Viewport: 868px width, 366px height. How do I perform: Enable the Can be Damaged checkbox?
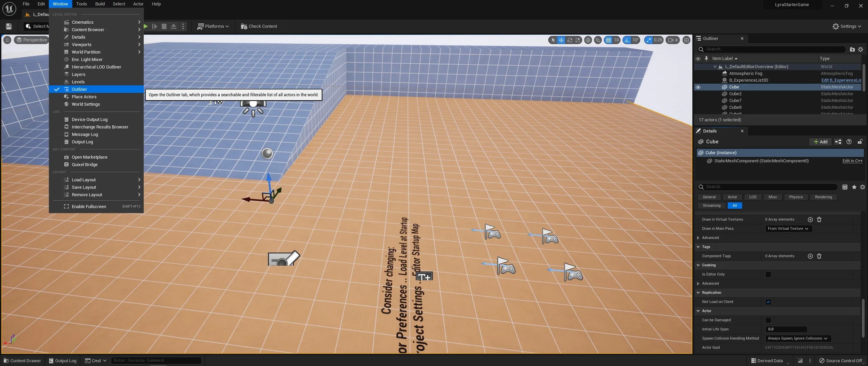(x=768, y=320)
